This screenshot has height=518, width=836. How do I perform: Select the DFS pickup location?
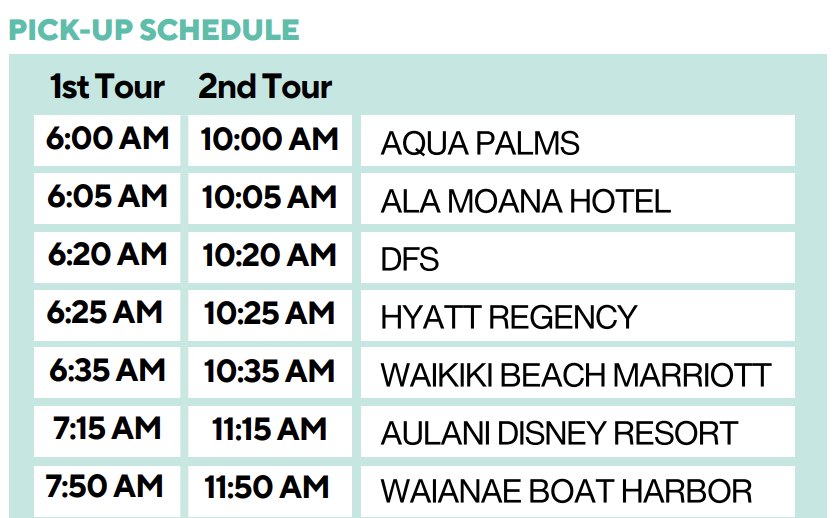(x=577, y=260)
